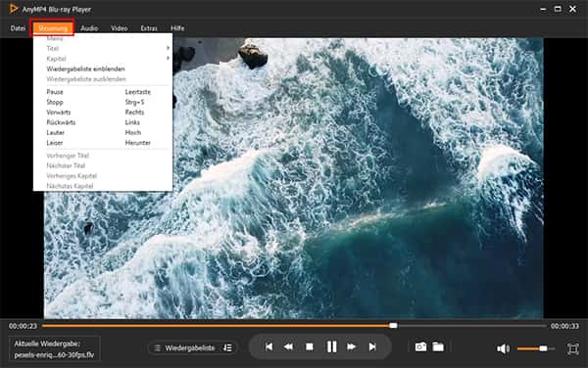Screen dimensions: 588x368
Task: Open the Hilfe menu
Action: point(177,28)
